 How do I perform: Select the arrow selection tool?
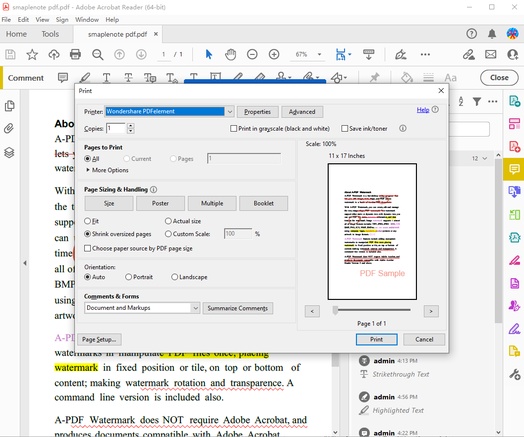pos(209,54)
